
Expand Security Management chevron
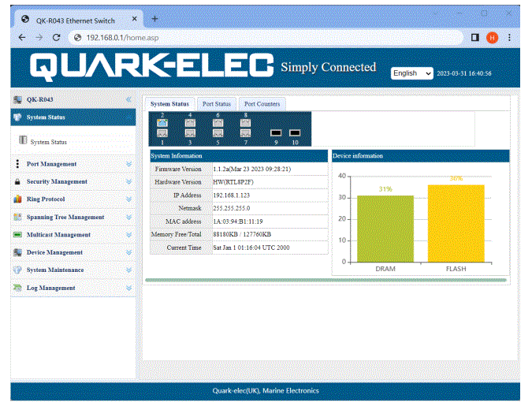[129, 181]
